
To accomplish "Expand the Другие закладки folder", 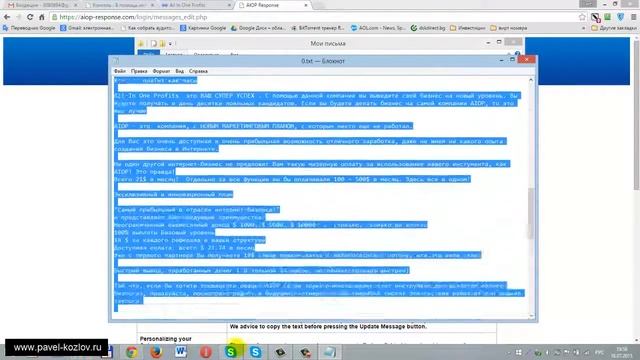I will tap(614, 28).
